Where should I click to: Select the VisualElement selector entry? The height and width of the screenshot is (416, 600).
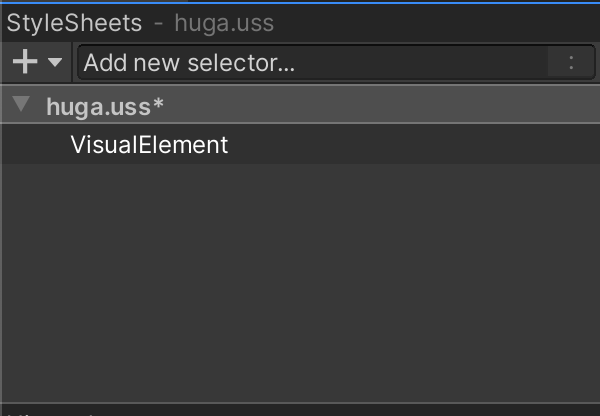click(149, 145)
